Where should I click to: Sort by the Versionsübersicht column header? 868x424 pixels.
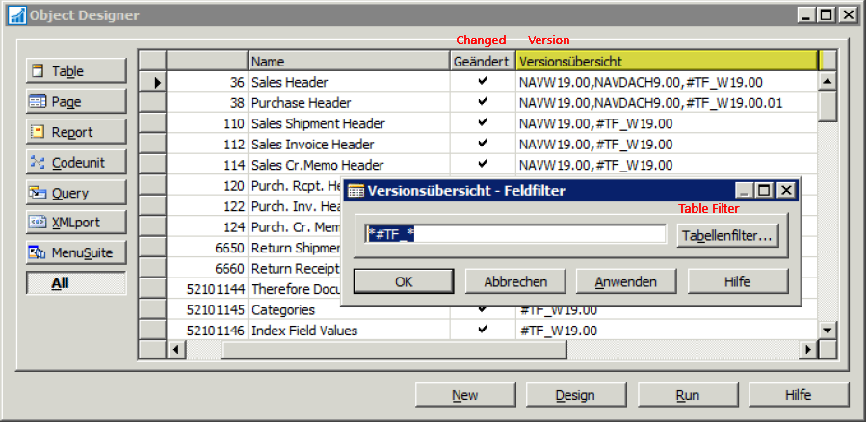pos(666,62)
